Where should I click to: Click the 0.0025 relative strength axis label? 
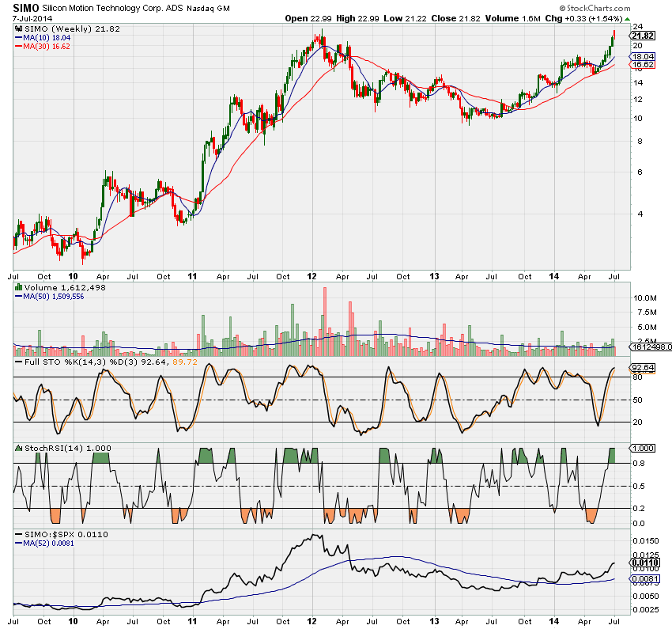pyautogui.click(x=646, y=609)
